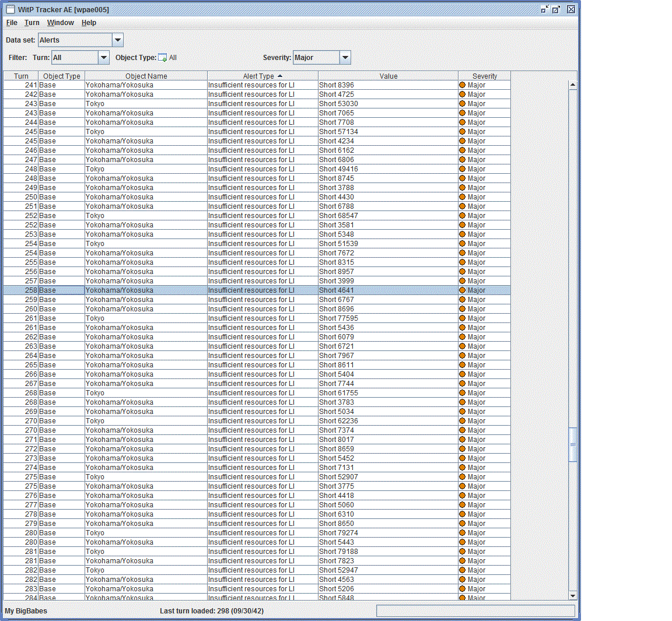
Task: Select the Alert Type cell in turn 264 row
Action: 262,356
